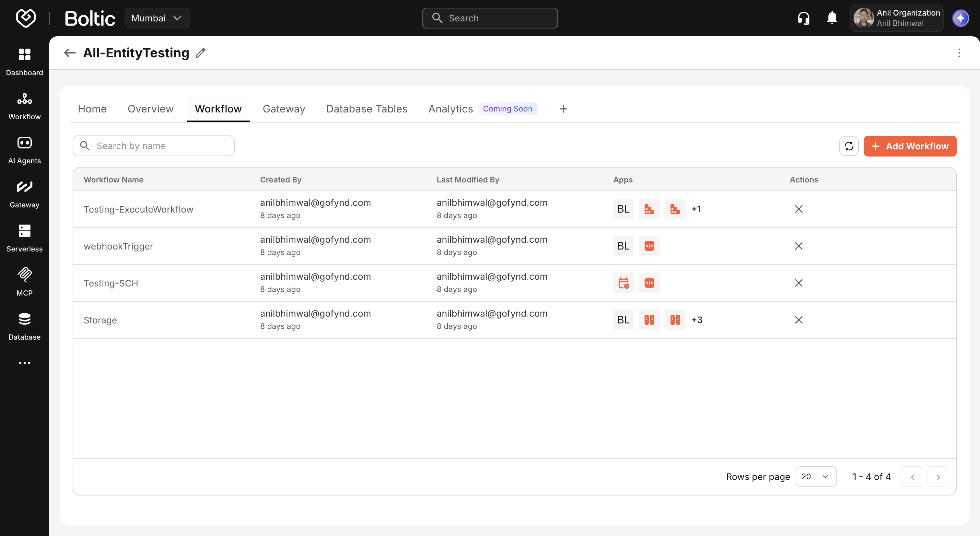Open Gateway from the left sidebar
Viewport: 980px width, 536px height.
pos(24,194)
